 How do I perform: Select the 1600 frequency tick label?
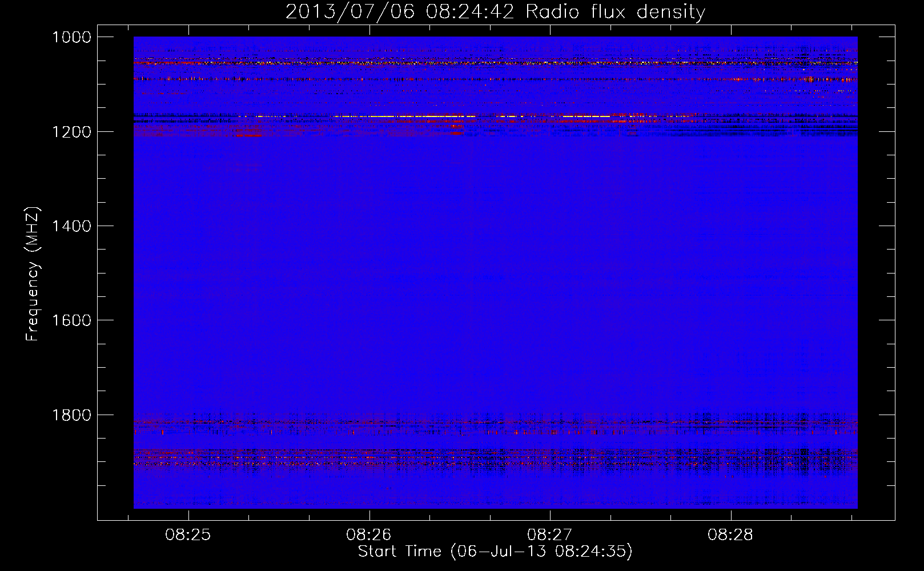(x=71, y=320)
